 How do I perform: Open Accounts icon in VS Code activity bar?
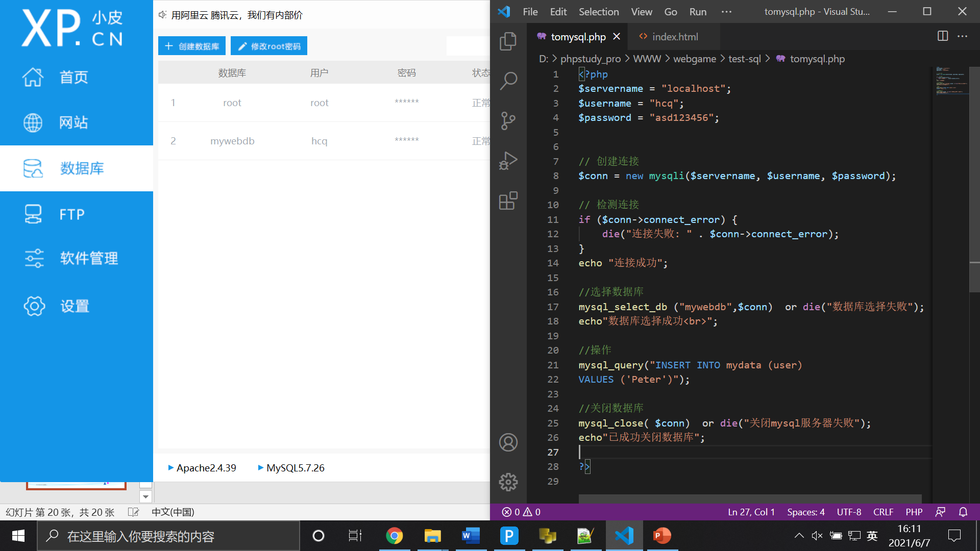508,442
